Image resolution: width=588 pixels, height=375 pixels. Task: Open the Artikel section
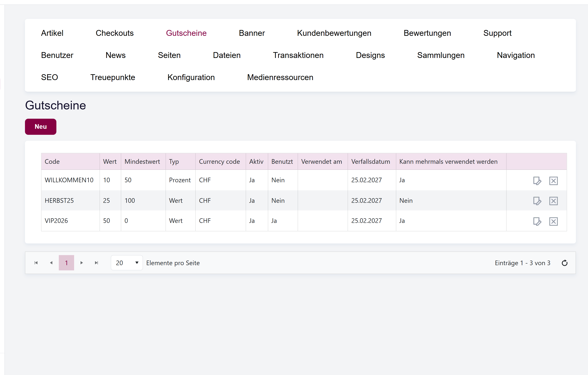(52, 33)
